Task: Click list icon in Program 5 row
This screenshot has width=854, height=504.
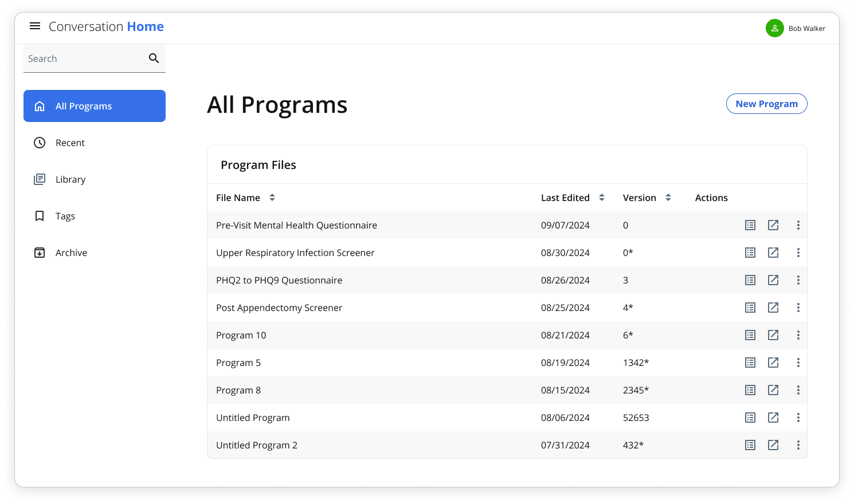Action: (750, 363)
